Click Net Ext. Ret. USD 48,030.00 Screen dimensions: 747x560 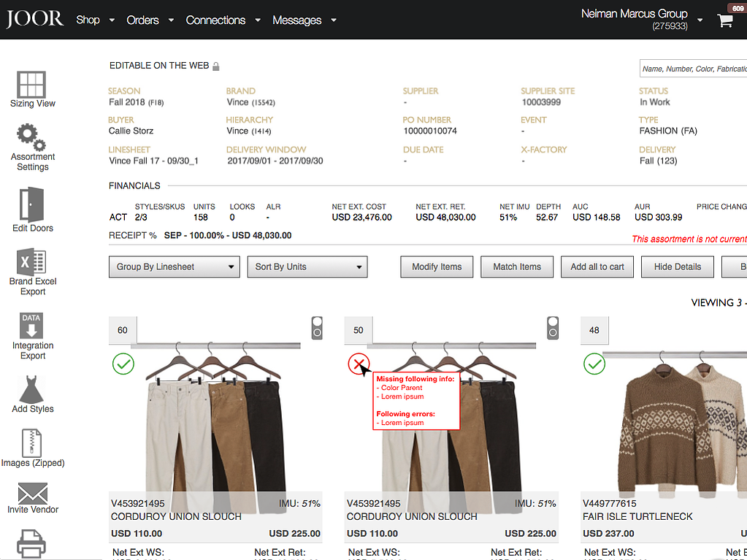pos(445,217)
